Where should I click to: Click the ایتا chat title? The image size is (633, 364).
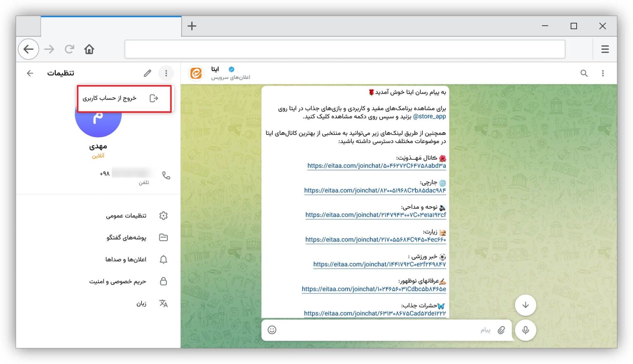point(215,69)
